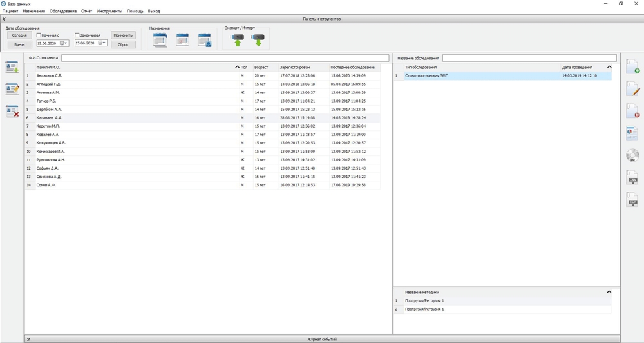Export examination to CSV file icon
The width and height of the screenshot is (644, 343).
click(x=632, y=178)
